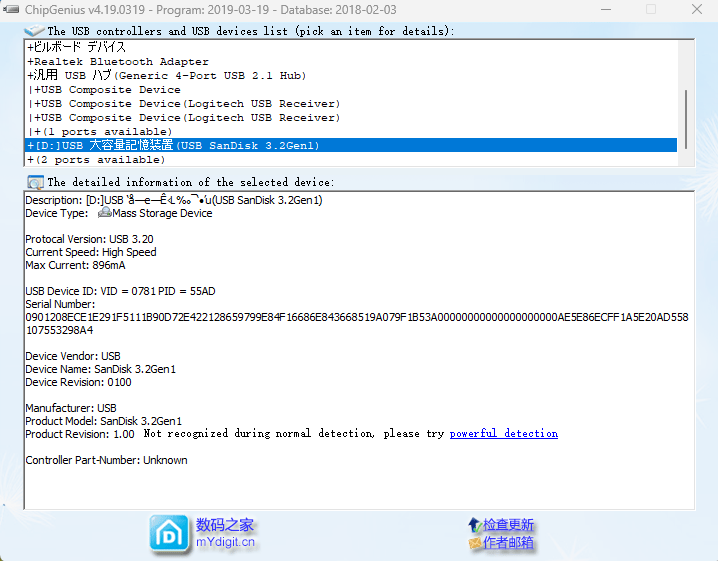The image size is (718, 561).
Task: Select the USB SanDisk 3.2Gen1 drive entry
Action: 351,145
